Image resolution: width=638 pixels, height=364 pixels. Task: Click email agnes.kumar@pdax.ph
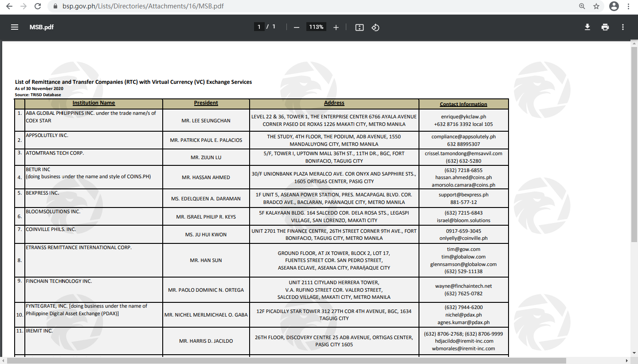pos(463,323)
